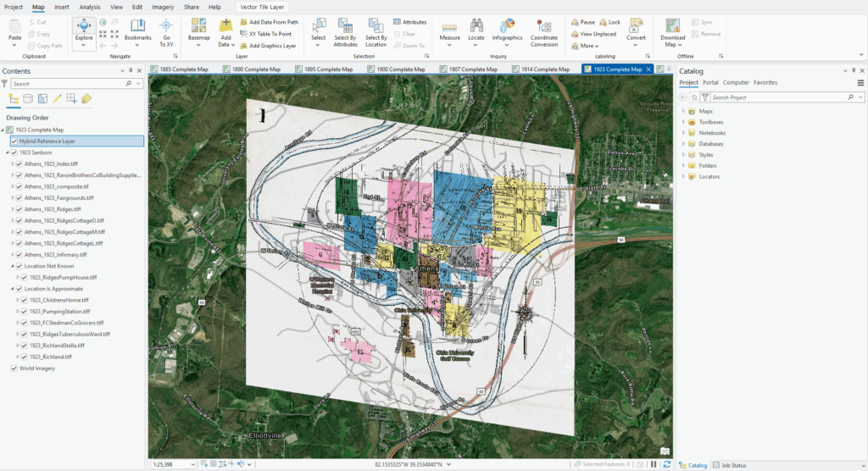Viewport: 868px width, 471px height.
Task: Open the Go To XY tool
Action: click(x=166, y=33)
